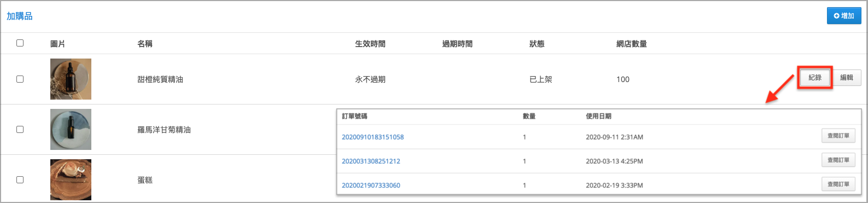Click the 使用日期 popup column header

pos(598,117)
